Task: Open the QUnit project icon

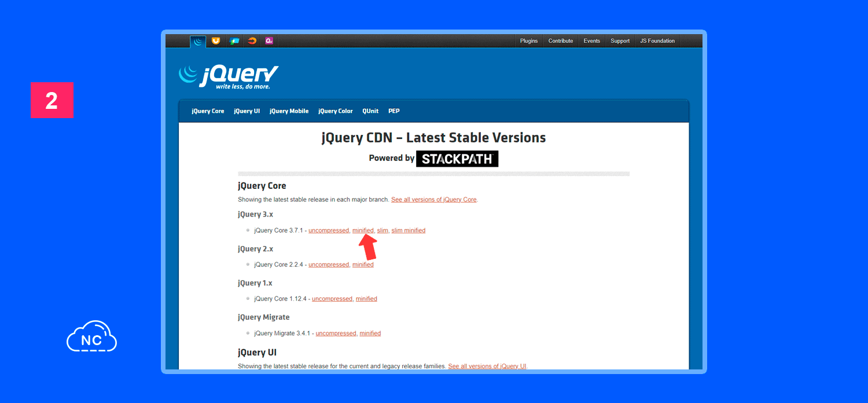Action: coord(269,41)
